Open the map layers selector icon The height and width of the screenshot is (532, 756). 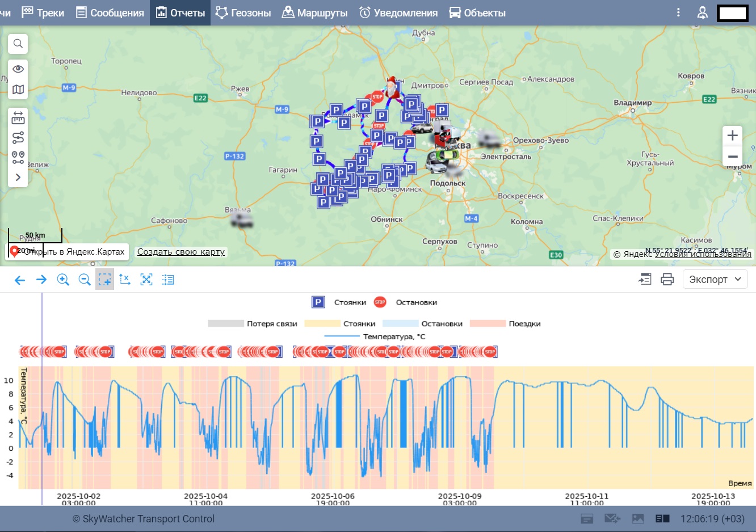(18, 90)
